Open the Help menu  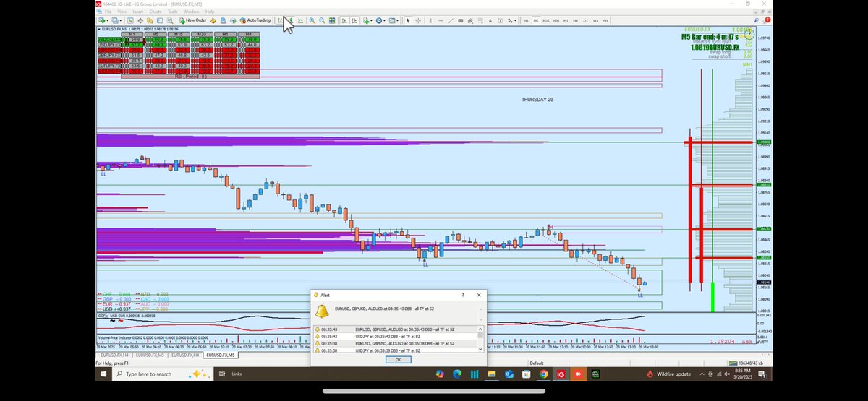point(210,12)
